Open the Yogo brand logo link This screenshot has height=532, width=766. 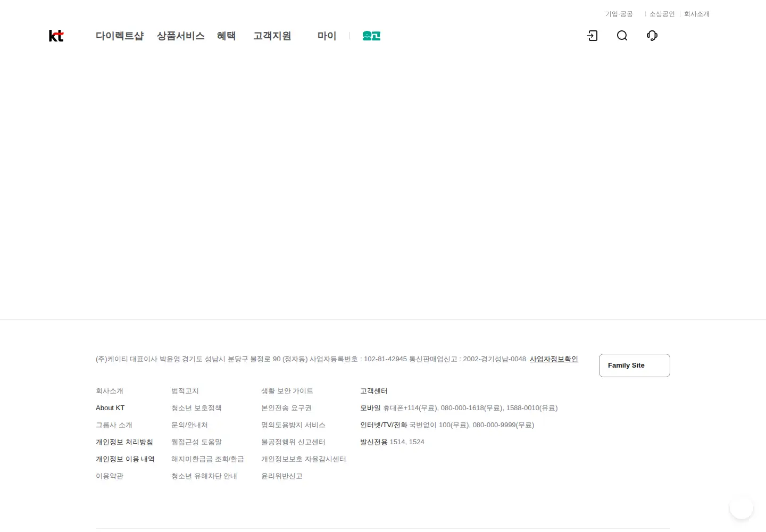click(371, 36)
